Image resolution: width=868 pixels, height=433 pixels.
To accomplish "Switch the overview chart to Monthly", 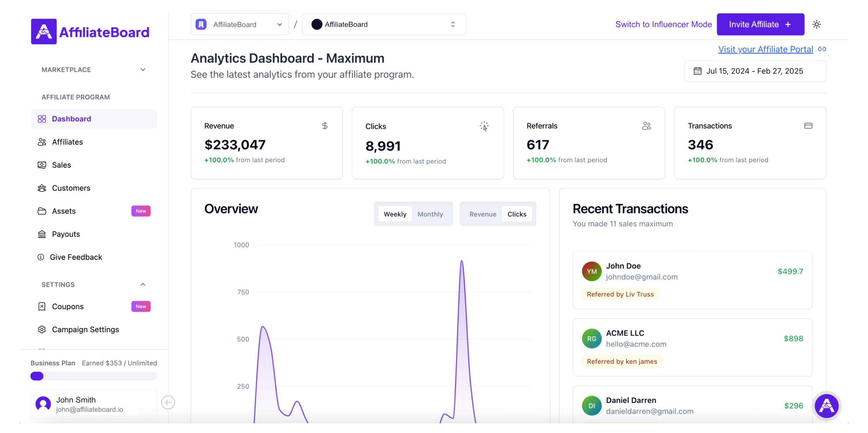I will [x=430, y=214].
